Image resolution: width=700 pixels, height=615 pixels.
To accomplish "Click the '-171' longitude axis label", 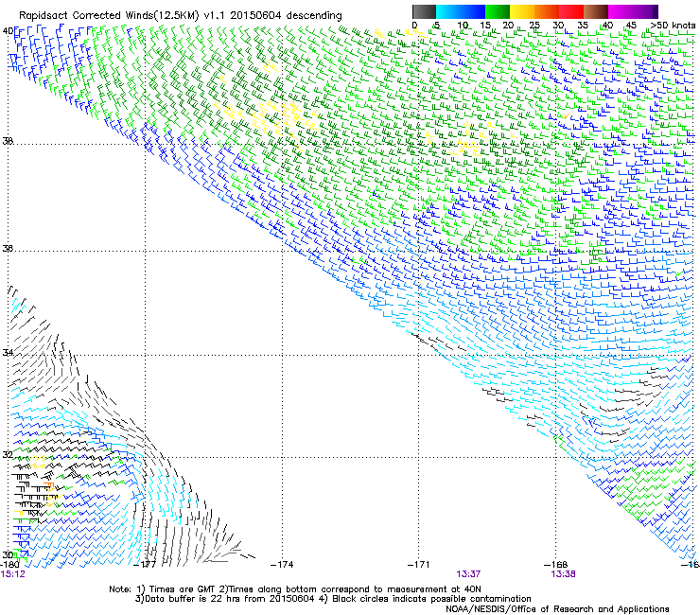I will 419,564.
